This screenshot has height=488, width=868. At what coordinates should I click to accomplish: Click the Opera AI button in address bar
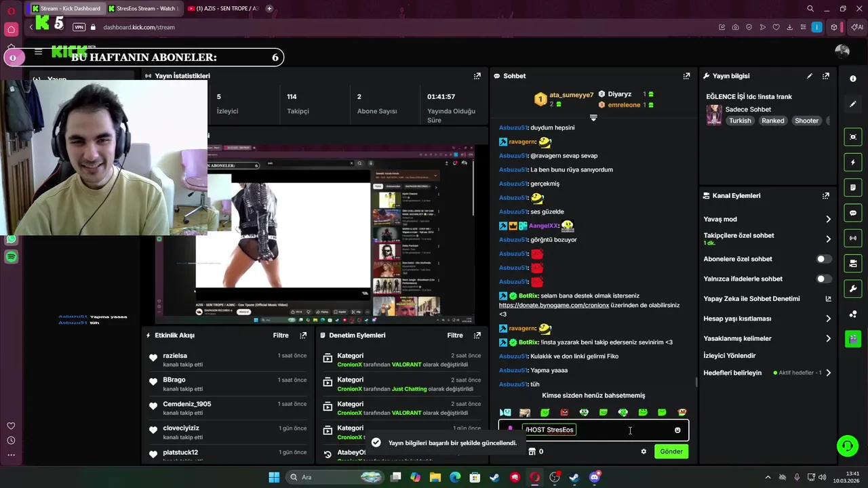click(857, 27)
